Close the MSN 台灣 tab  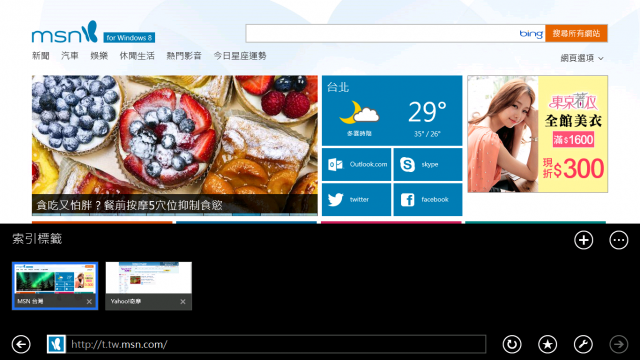click(x=89, y=302)
